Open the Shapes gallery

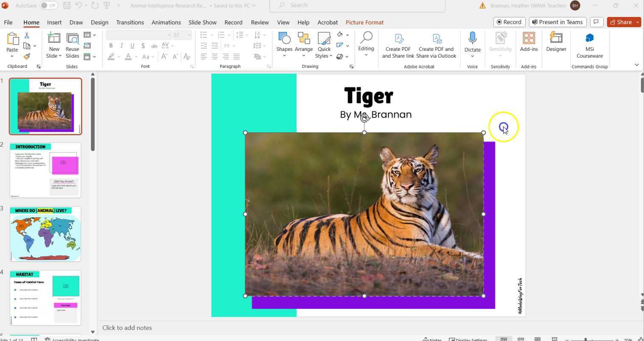click(284, 45)
